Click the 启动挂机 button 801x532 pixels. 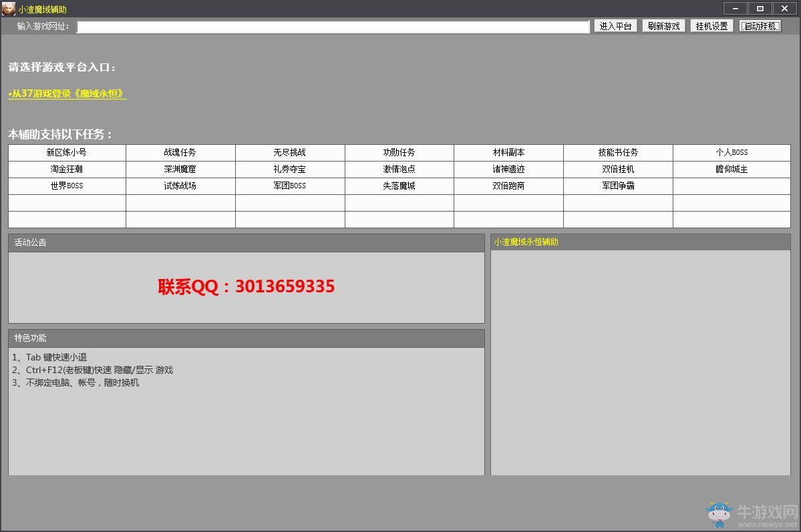(x=760, y=26)
